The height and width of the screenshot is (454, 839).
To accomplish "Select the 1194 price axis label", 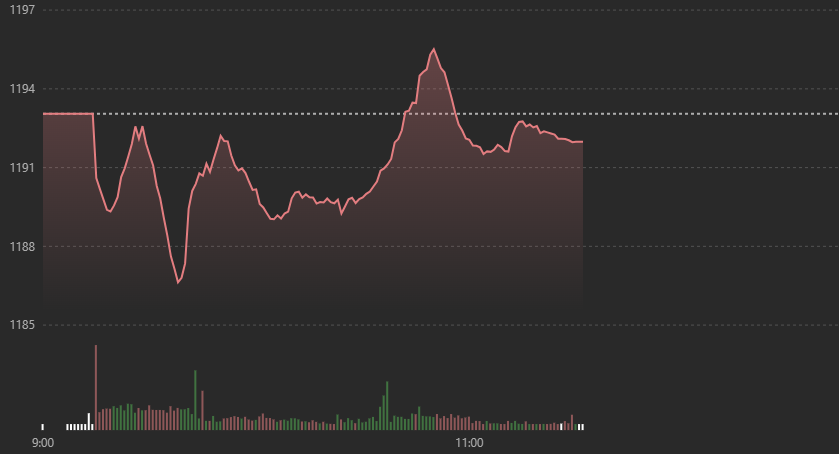I will [22, 89].
